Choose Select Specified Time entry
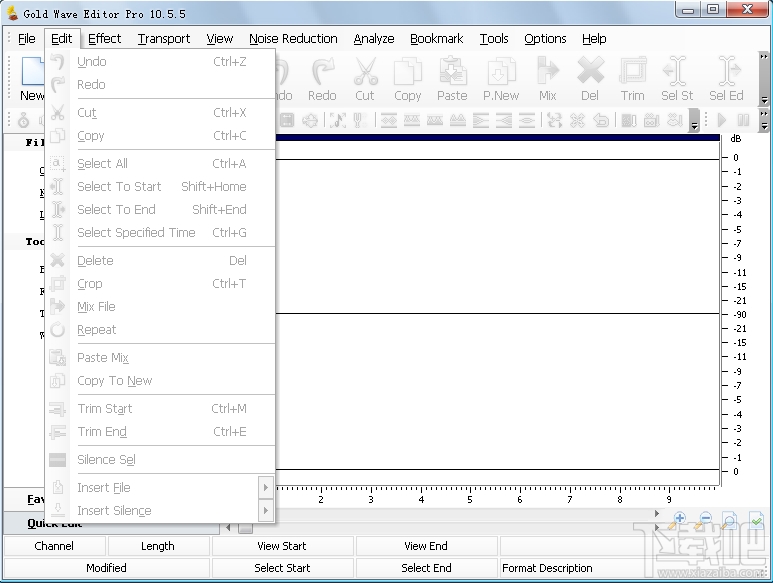This screenshot has height=583, width=773. pos(160,233)
